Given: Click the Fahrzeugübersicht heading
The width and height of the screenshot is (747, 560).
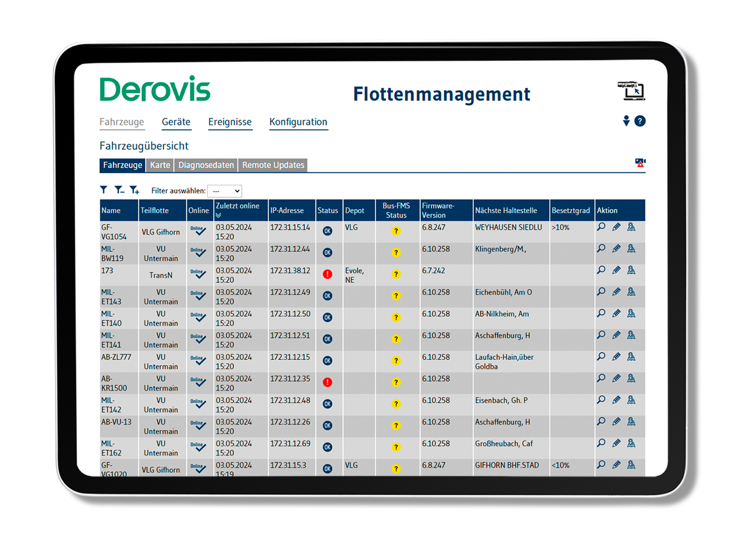Looking at the screenshot, I should tap(144, 146).
